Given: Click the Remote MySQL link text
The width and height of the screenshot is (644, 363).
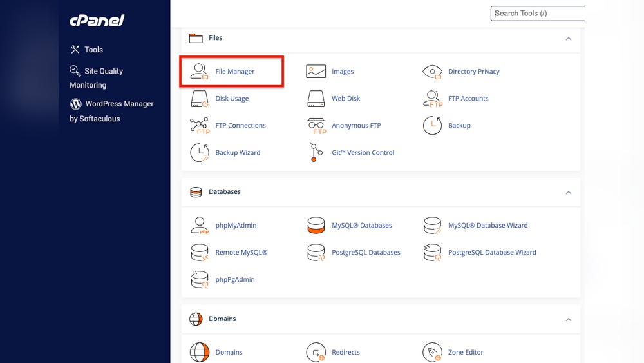Looking at the screenshot, I should point(241,252).
